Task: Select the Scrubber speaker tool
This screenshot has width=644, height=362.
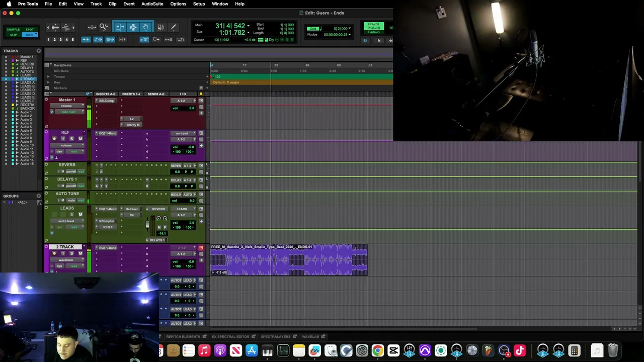Action: [160, 27]
